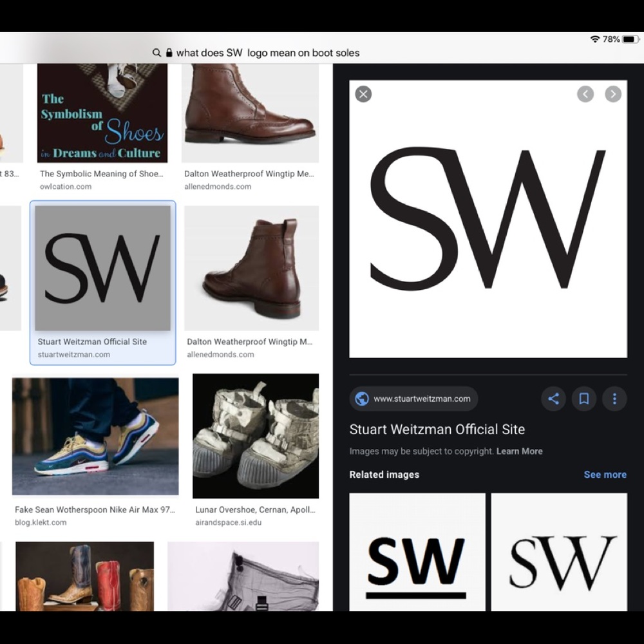Viewport: 644px width, 644px height.
Task: Click owlcation.com source text
Action: [66, 187]
